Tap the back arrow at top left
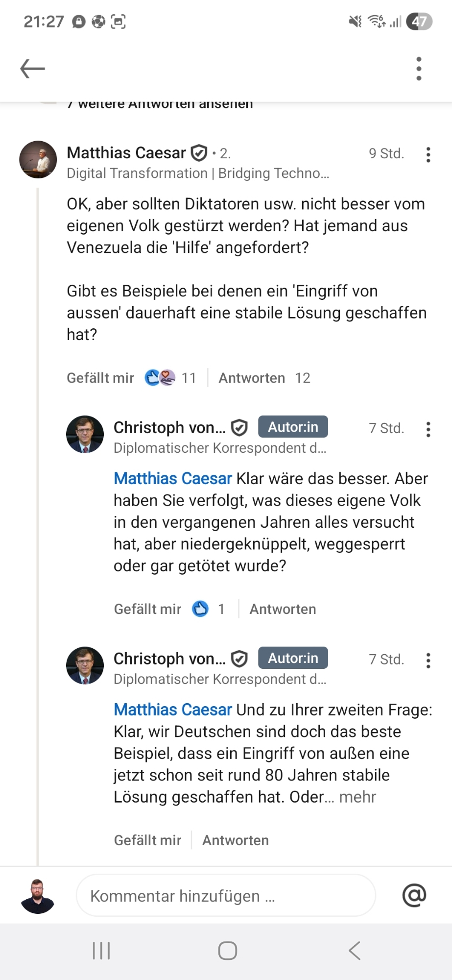Screen dimensions: 452x980 32,69
